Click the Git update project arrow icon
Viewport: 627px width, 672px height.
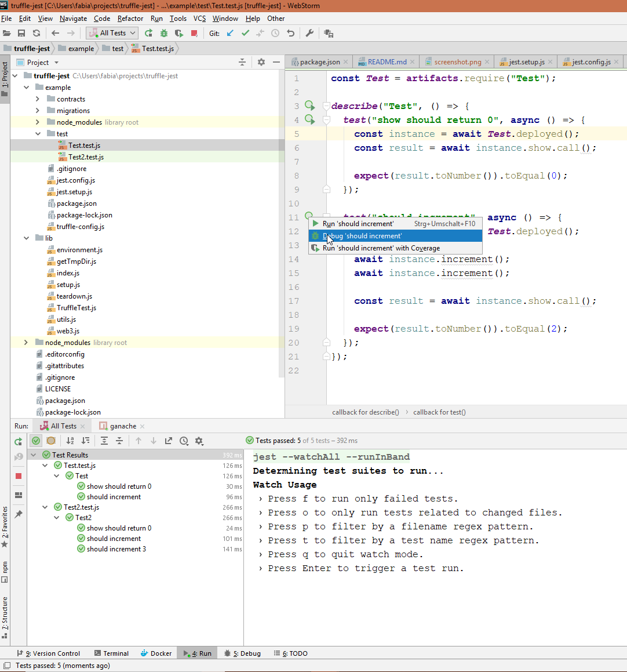[x=230, y=33]
